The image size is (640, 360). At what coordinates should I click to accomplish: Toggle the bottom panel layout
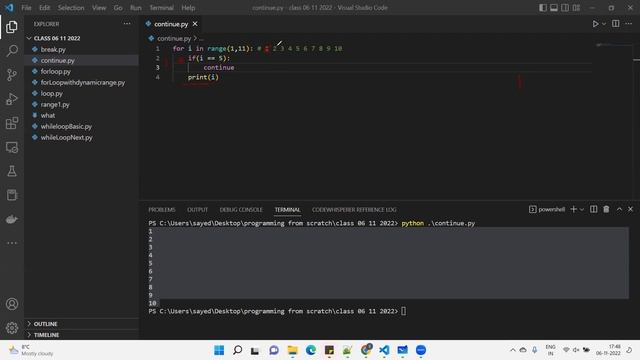[x=553, y=8]
